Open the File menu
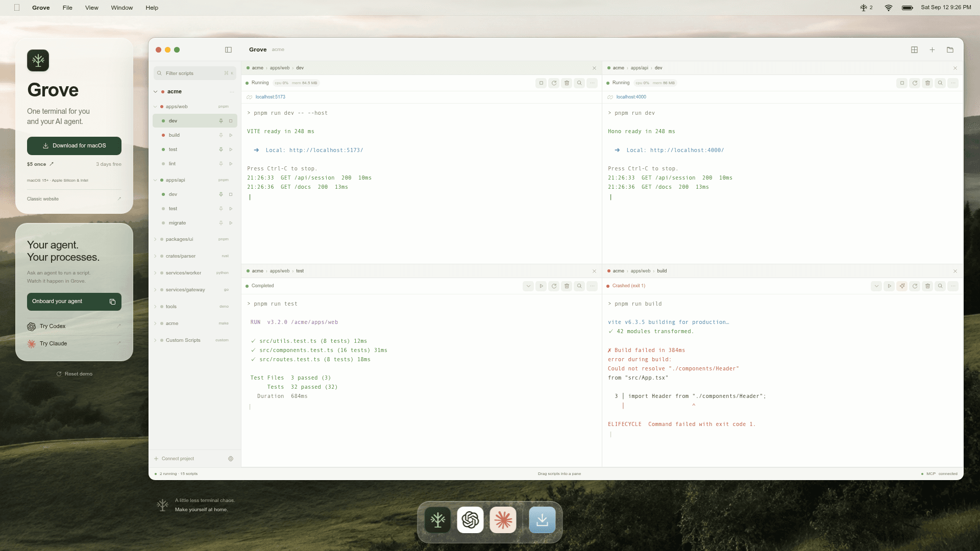 pyautogui.click(x=67, y=8)
